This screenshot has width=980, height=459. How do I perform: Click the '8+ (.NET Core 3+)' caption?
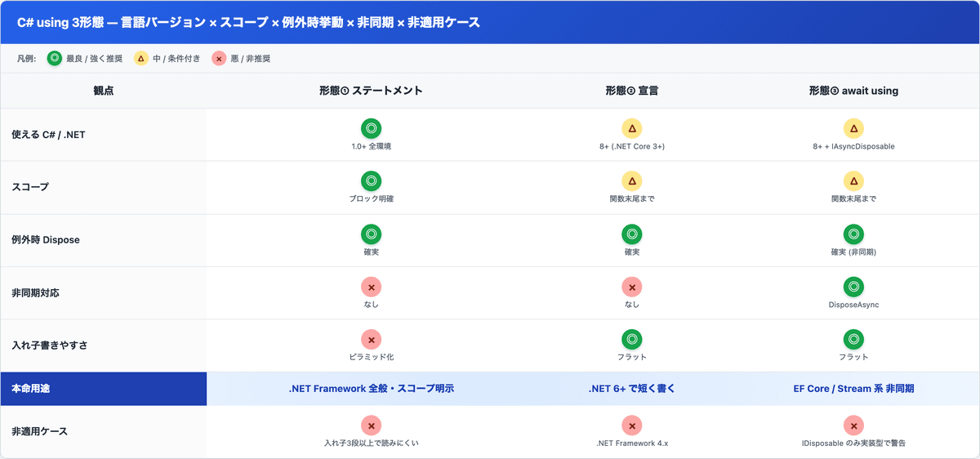point(631,146)
